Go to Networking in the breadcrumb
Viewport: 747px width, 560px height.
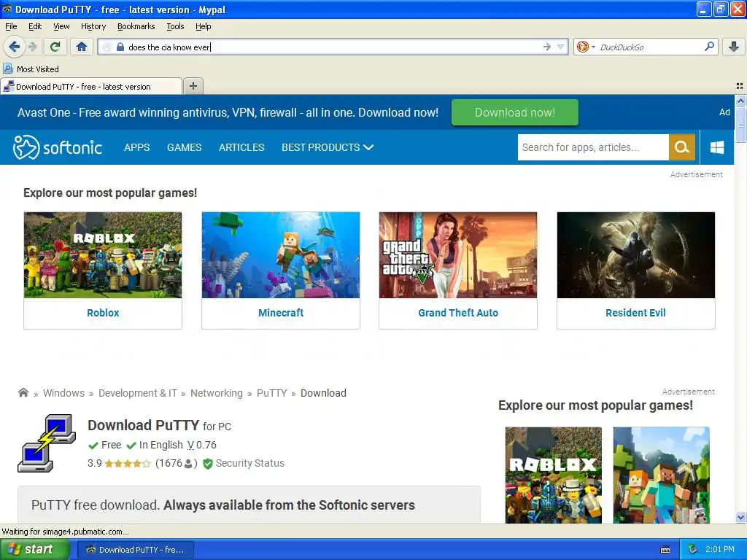click(216, 393)
